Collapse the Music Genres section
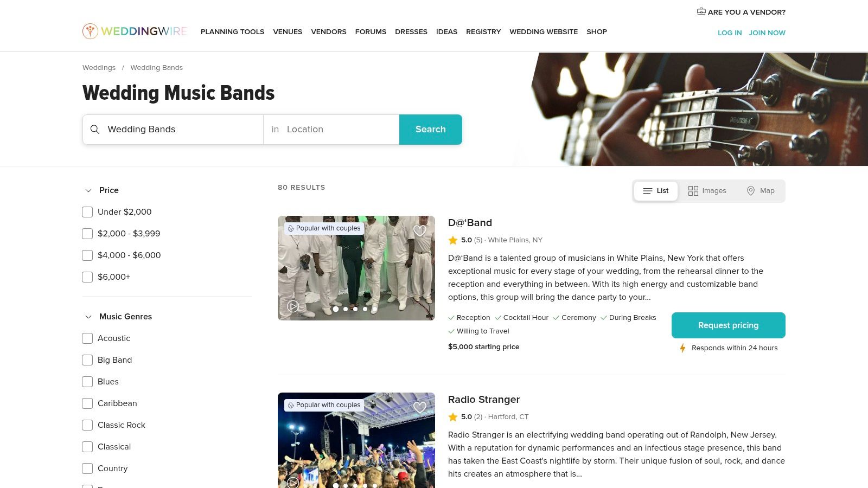868x488 pixels. pyautogui.click(x=88, y=317)
